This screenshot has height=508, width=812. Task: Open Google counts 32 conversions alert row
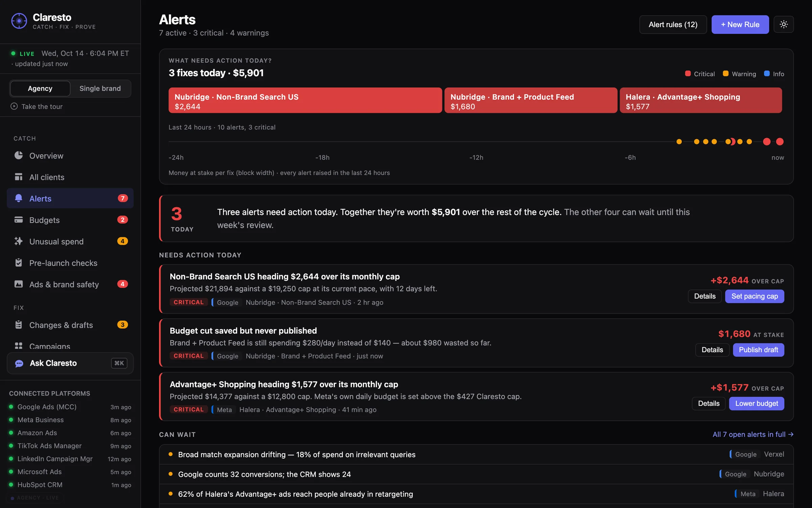click(x=476, y=474)
